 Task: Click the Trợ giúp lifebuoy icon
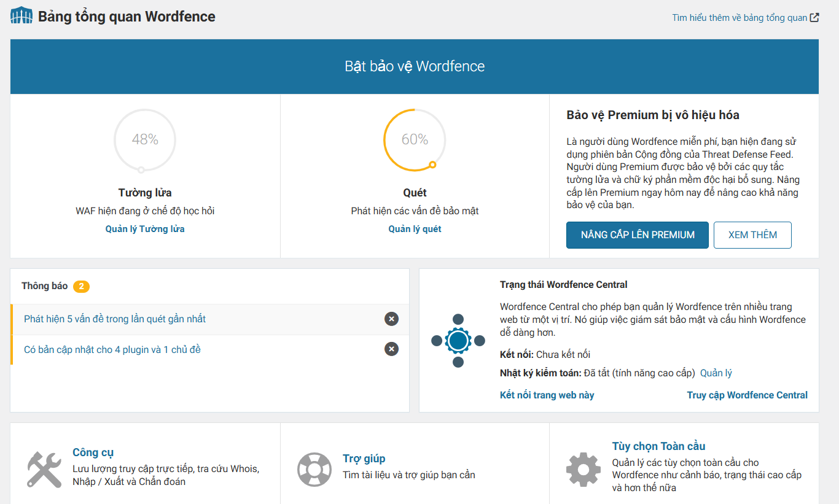314,470
